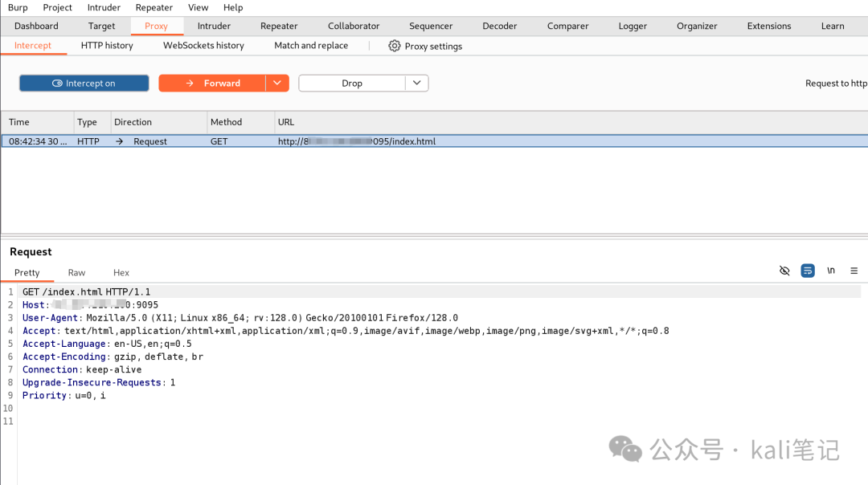
Task: Click the arrow icon in Direction cell
Action: point(119,141)
